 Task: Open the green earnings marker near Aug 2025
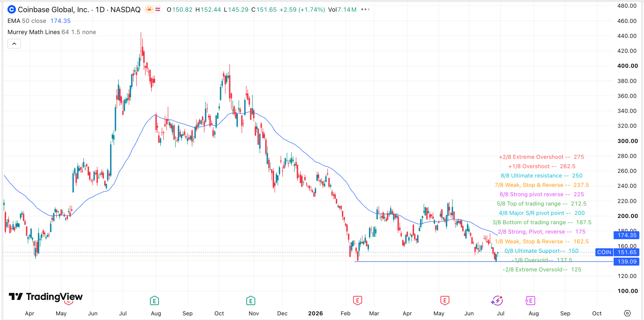[154, 300]
